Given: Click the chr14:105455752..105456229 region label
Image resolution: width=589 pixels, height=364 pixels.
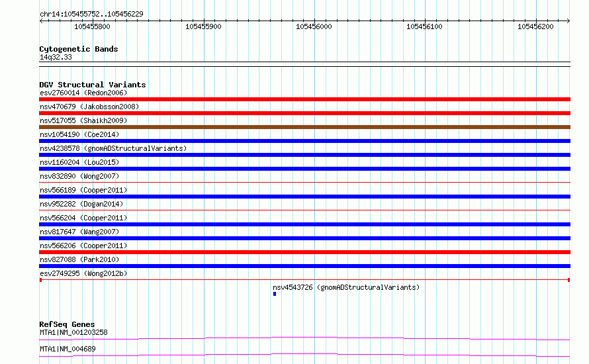Looking at the screenshot, I should (x=91, y=14).
